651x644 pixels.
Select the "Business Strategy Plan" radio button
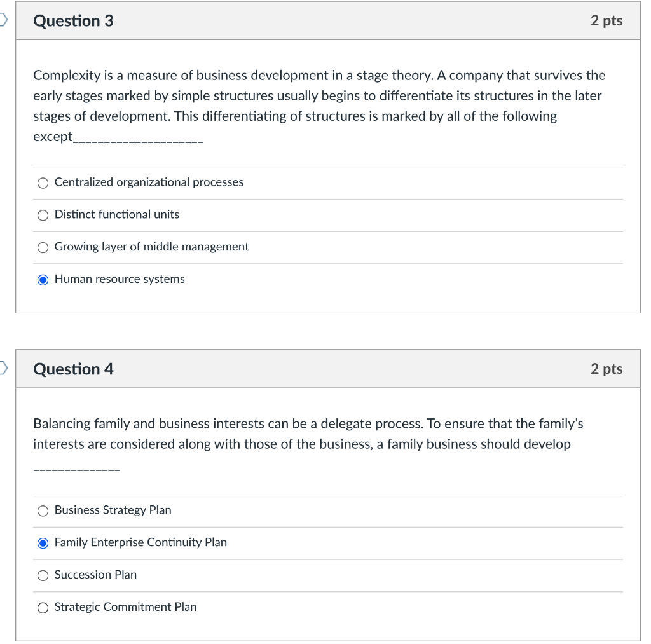coord(43,510)
